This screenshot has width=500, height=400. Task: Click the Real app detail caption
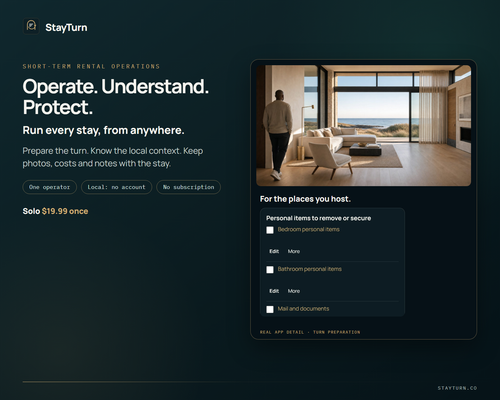[282, 332]
